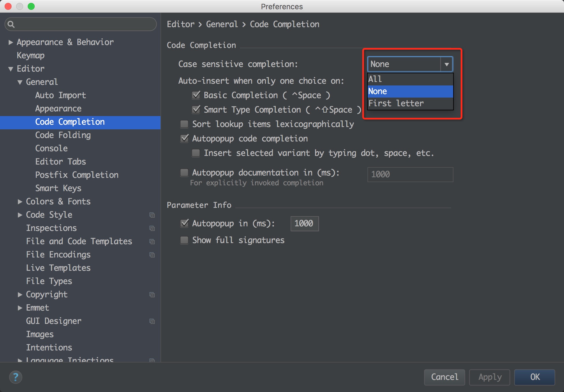Viewport: 564px width, 392px height.
Task: Open File Types settings
Action: (x=49, y=281)
